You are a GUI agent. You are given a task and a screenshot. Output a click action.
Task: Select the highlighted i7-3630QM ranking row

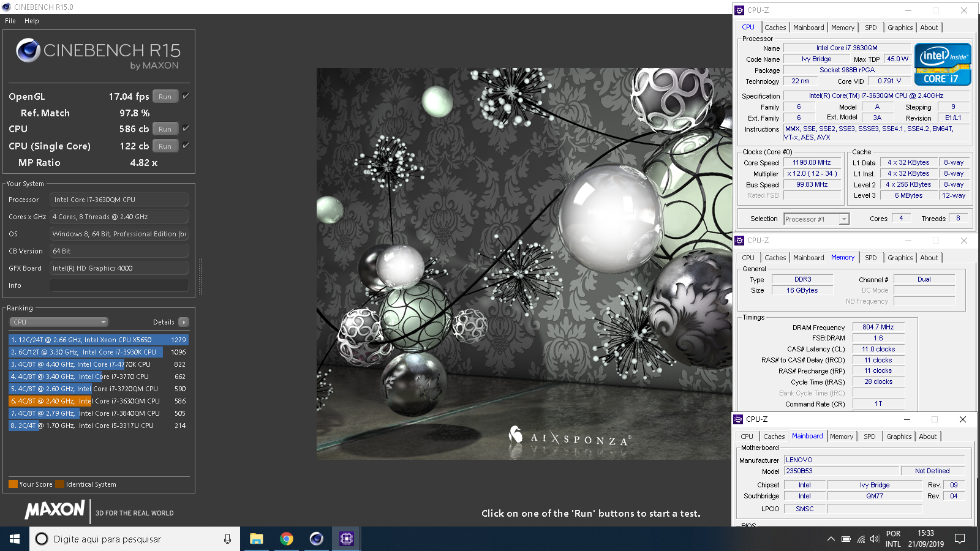[x=98, y=401]
